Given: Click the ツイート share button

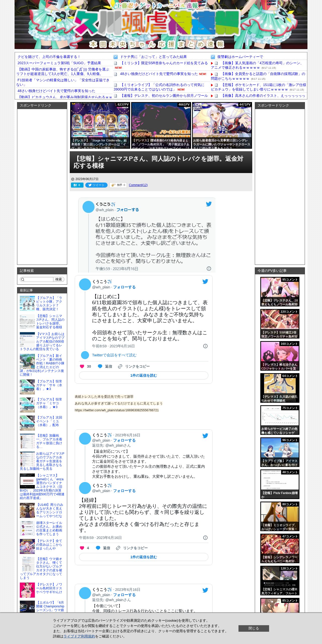Looking at the screenshot, I should [x=96, y=185].
